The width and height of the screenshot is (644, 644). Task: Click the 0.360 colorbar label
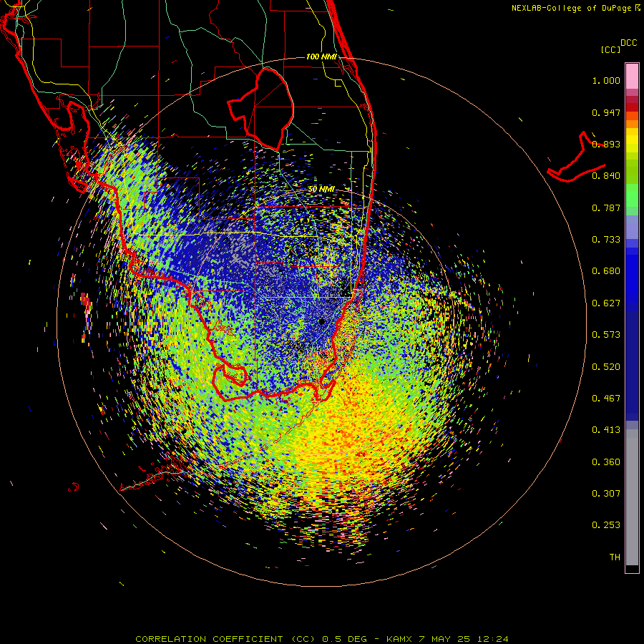pos(606,462)
